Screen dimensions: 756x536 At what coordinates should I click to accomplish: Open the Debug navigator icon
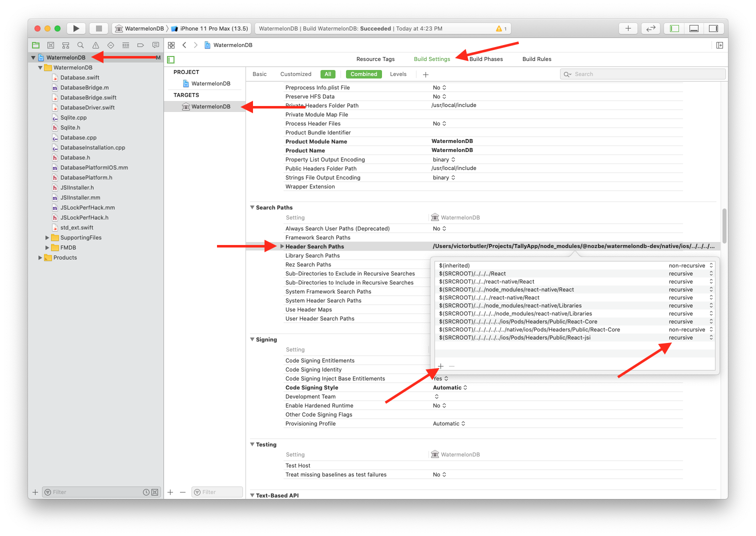click(x=125, y=45)
